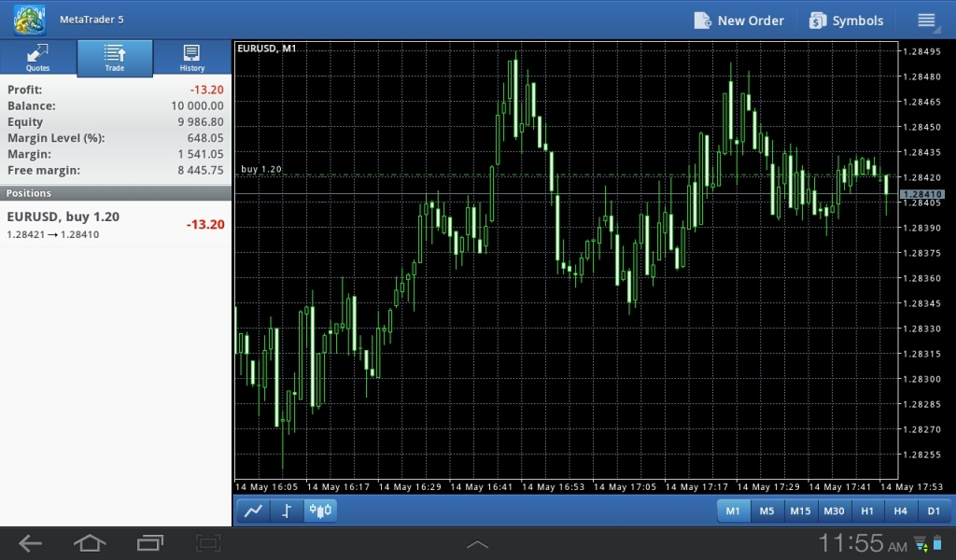Open the Quotes panel
Screen dimensions: 956x560
click(37, 58)
